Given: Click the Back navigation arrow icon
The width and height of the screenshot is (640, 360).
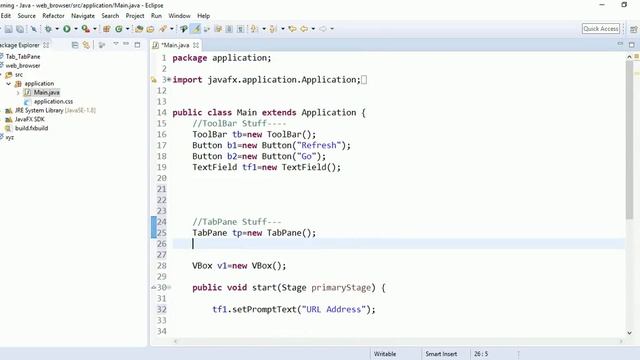Looking at the screenshot, I should pos(304,29).
